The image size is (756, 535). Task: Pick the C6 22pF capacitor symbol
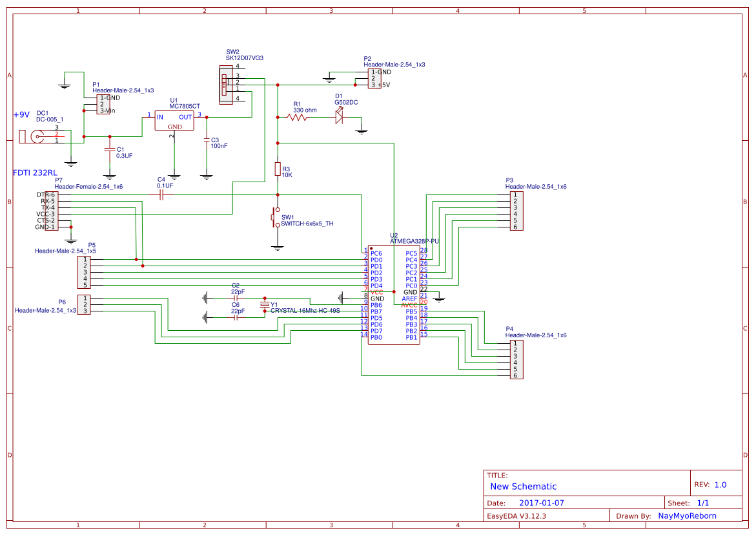(236, 317)
